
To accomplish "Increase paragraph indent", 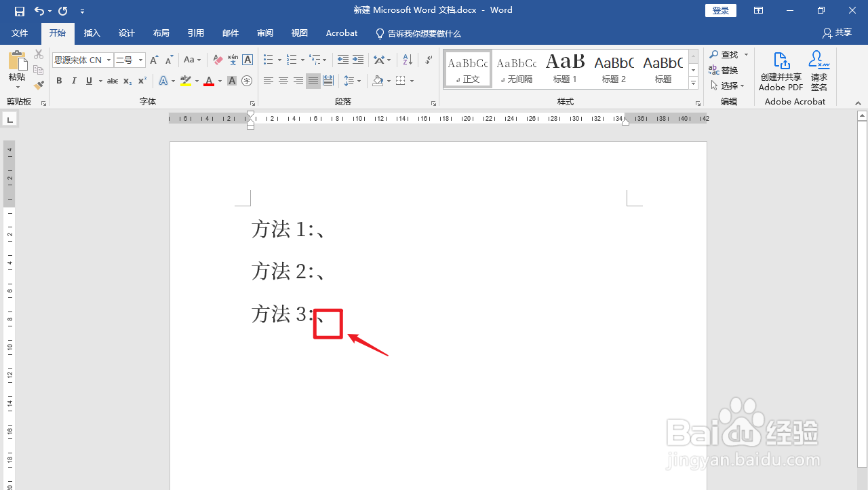I will point(358,60).
